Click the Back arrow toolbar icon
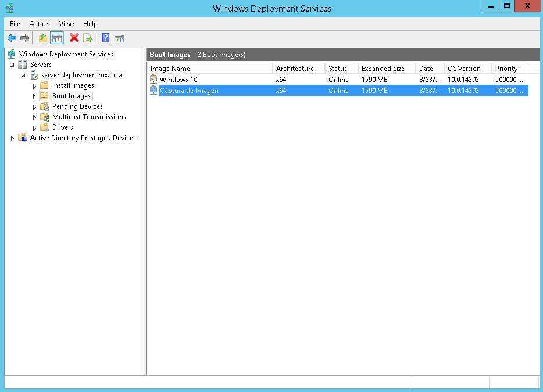The height and width of the screenshot is (392, 543). tap(11, 38)
